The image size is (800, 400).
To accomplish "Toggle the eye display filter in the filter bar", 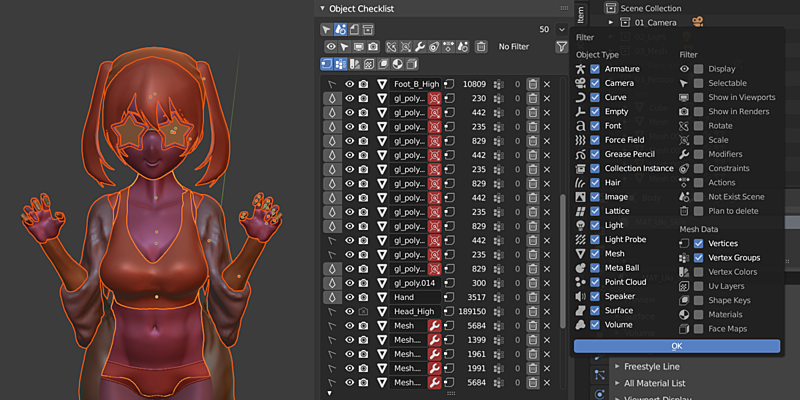I will pyautogui.click(x=331, y=47).
